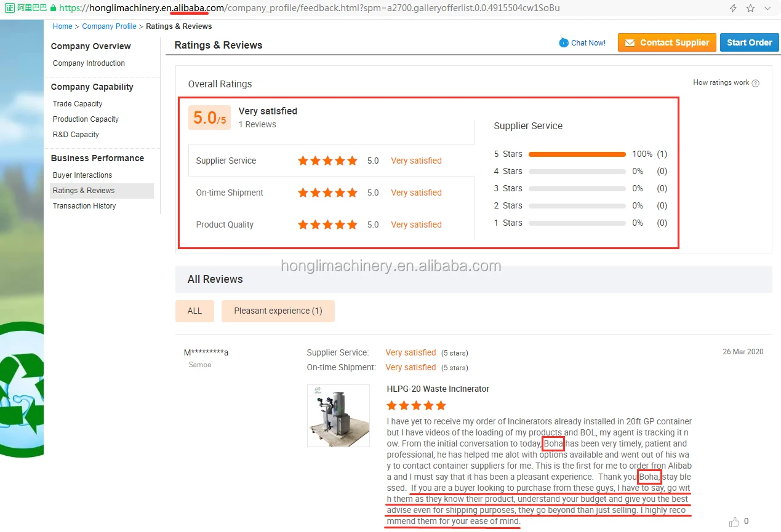Click the 1 Stars rating bar
Viewport: 781px width, 532px height.
(577, 223)
